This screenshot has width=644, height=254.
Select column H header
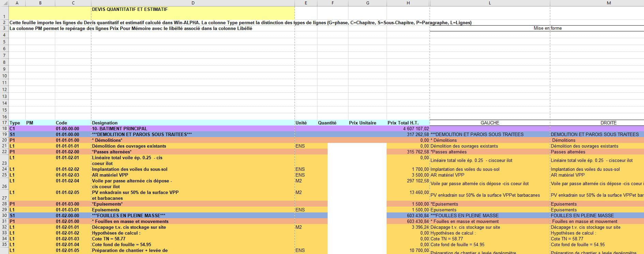pyautogui.click(x=408, y=3)
